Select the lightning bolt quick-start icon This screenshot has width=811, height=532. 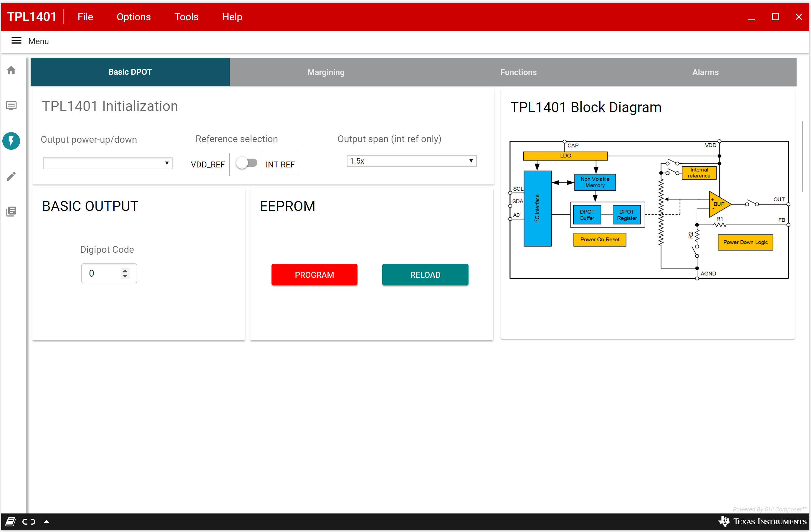point(11,141)
